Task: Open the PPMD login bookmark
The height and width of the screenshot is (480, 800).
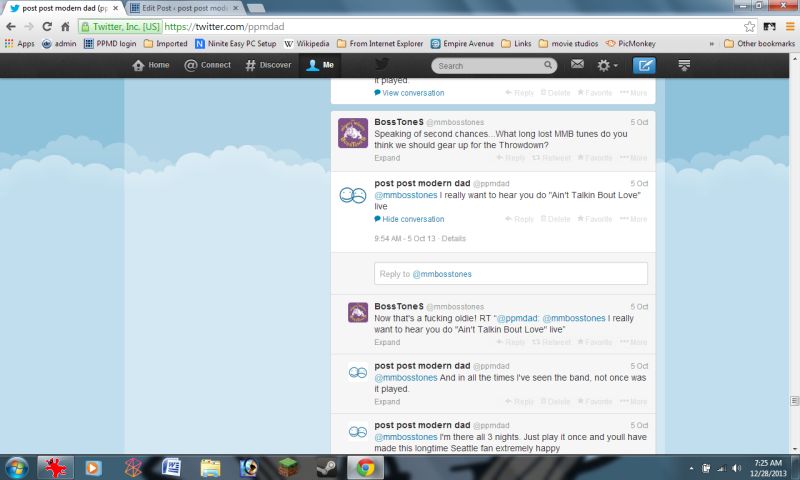Action: 110,44
